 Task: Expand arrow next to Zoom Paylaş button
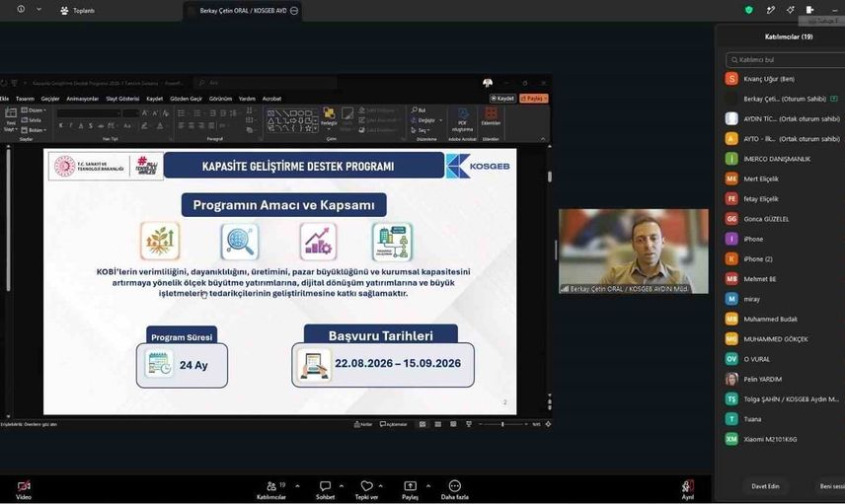427,485
